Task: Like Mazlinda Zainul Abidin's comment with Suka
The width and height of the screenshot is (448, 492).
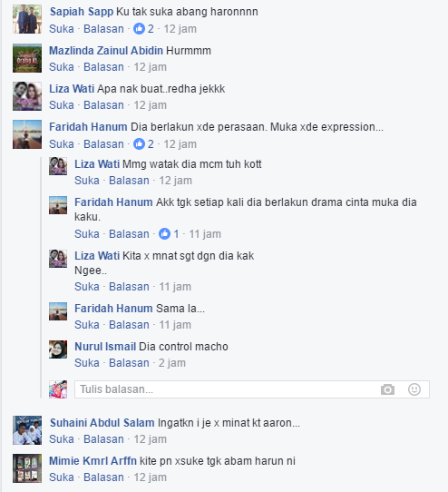Action: [x=62, y=67]
